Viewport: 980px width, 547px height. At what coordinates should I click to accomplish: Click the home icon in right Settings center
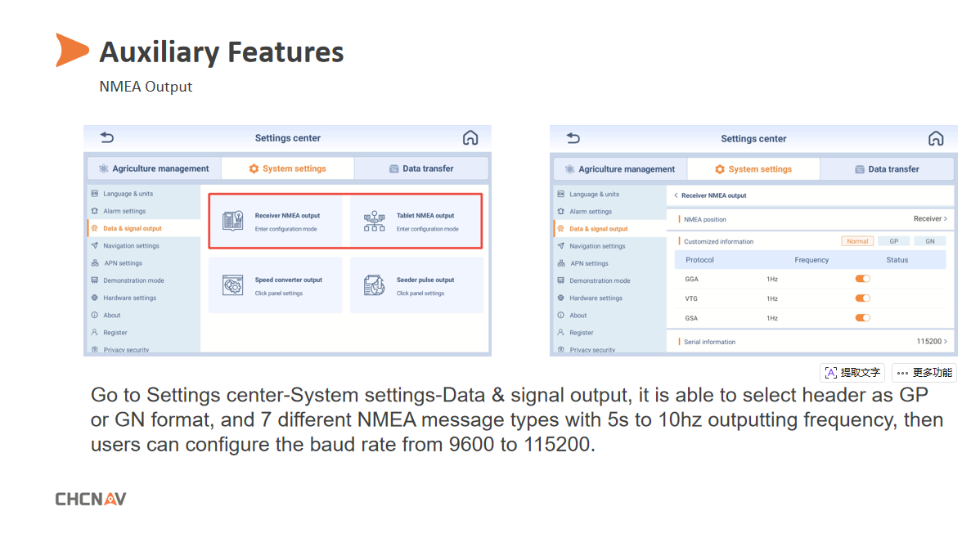pyautogui.click(x=936, y=138)
